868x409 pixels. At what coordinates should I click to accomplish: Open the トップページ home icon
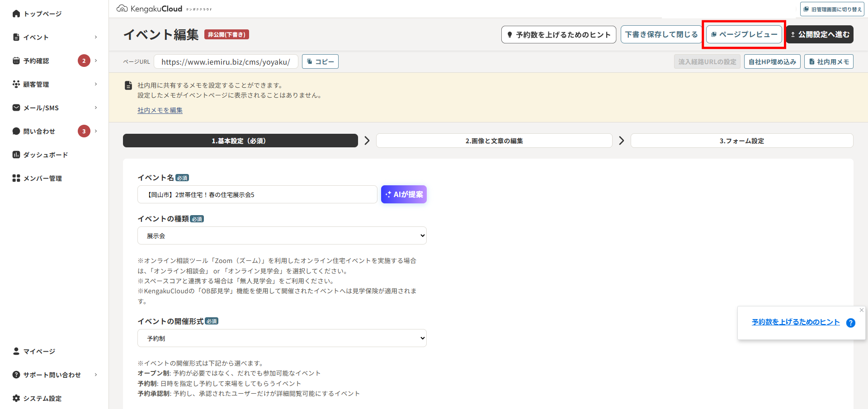[16, 13]
